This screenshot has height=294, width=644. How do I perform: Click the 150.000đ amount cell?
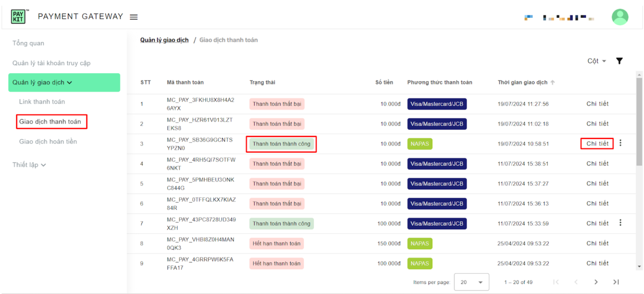coord(389,243)
